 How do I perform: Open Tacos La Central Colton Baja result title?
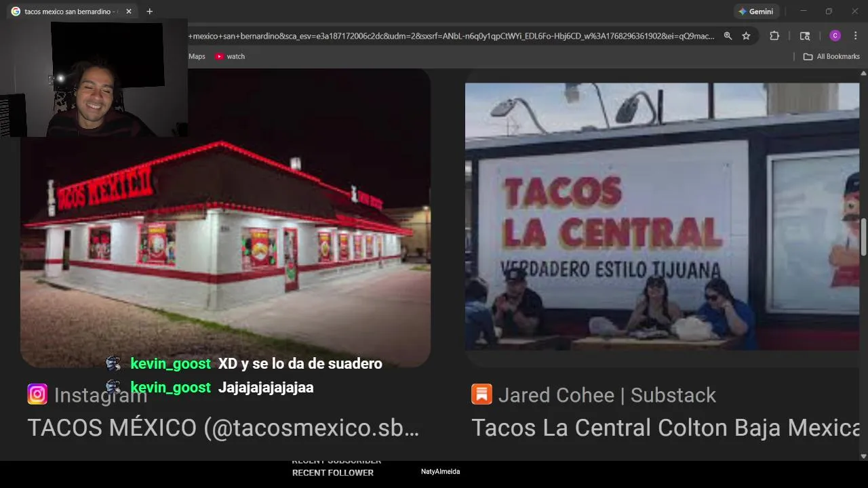(665, 428)
